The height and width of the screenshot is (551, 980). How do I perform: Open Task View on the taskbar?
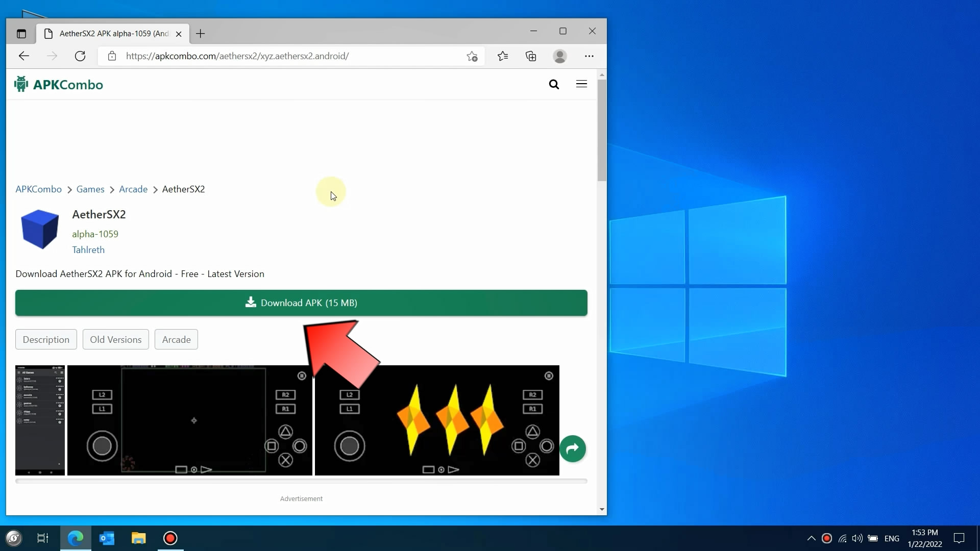[43, 538]
